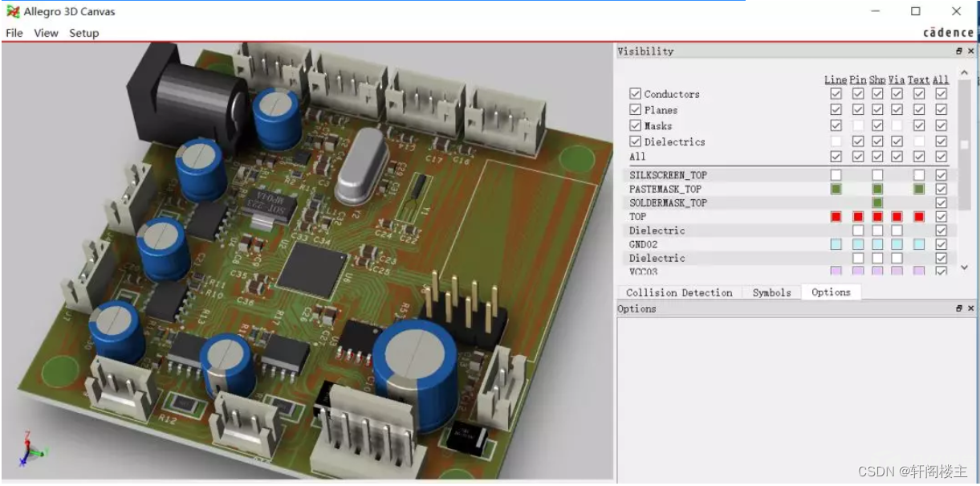
Task: Enable Masks Via visibility checkbox
Action: pyautogui.click(x=897, y=126)
